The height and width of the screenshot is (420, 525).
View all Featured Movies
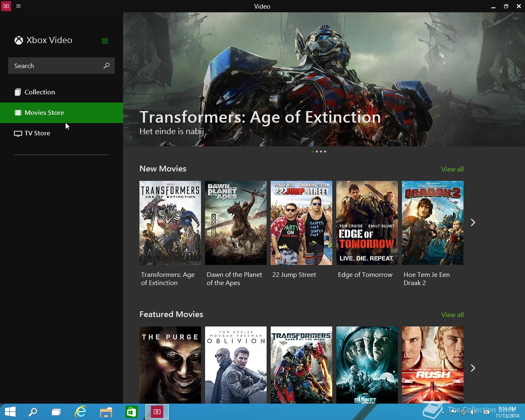point(452,315)
